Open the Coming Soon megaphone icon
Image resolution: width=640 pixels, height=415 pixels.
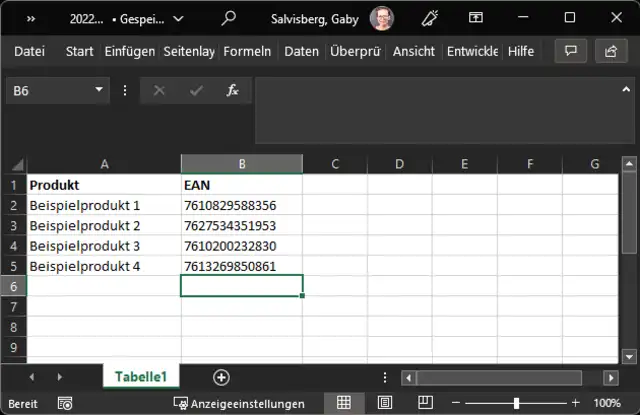pos(430,18)
